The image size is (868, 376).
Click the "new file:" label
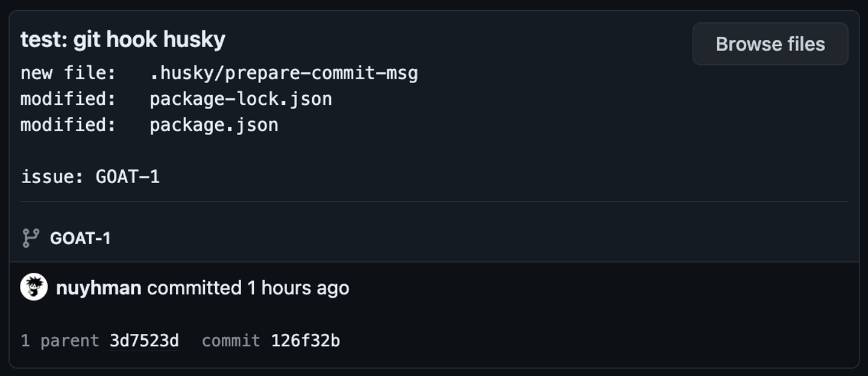68,74
